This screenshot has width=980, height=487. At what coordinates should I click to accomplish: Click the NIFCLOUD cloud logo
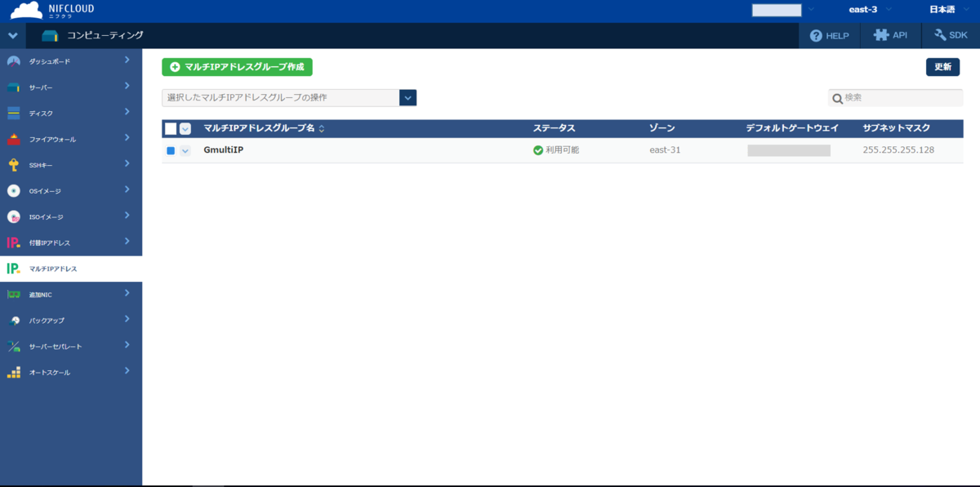pos(27,11)
